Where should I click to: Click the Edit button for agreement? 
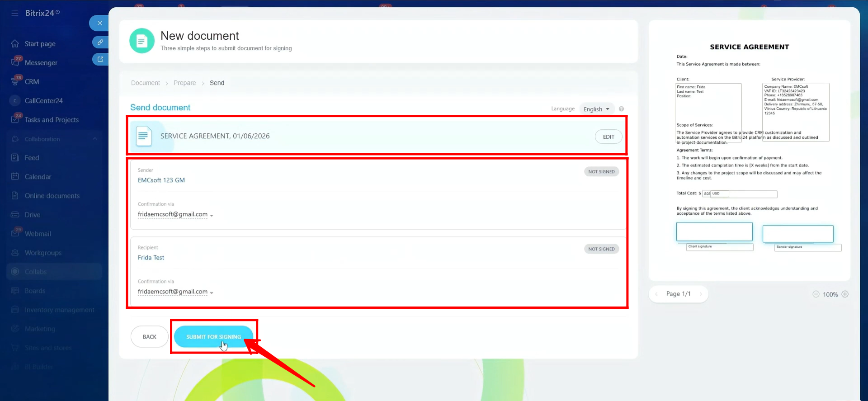[x=608, y=137]
